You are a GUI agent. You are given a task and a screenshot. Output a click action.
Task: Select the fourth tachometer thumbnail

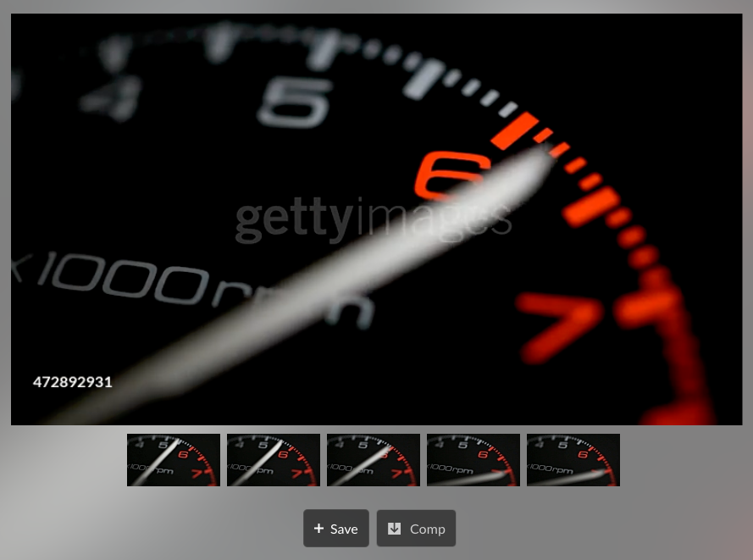tap(473, 460)
